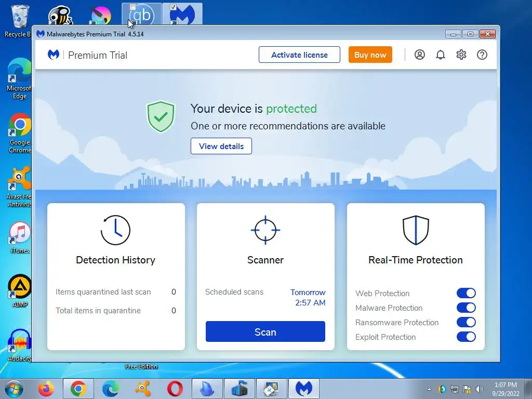
Task: Launch Edge from the taskbar
Action: click(x=111, y=389)
